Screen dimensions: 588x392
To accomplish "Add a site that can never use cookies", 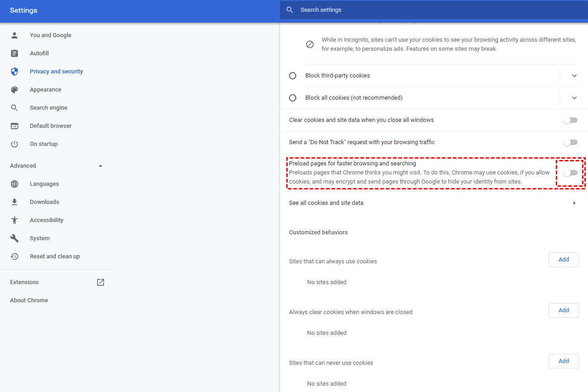I will coord(564,361).
